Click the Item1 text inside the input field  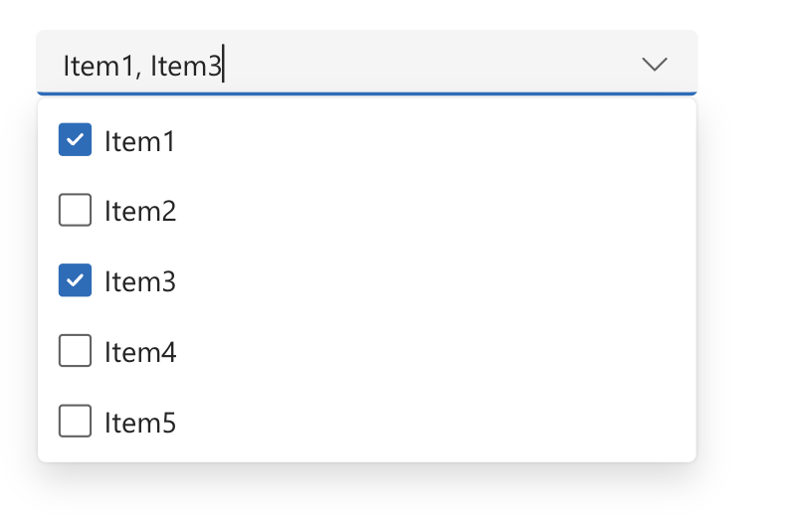98,67
